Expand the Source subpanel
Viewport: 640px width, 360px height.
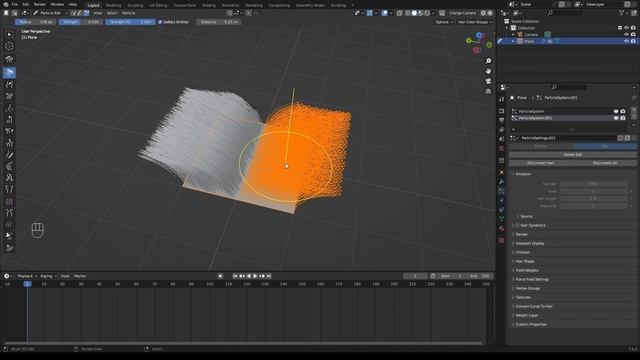pyautogui.click(x=526, y=216)
